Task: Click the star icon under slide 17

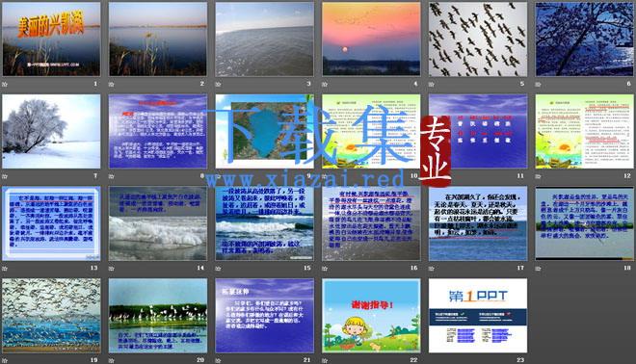Action: tap(432, 269)
